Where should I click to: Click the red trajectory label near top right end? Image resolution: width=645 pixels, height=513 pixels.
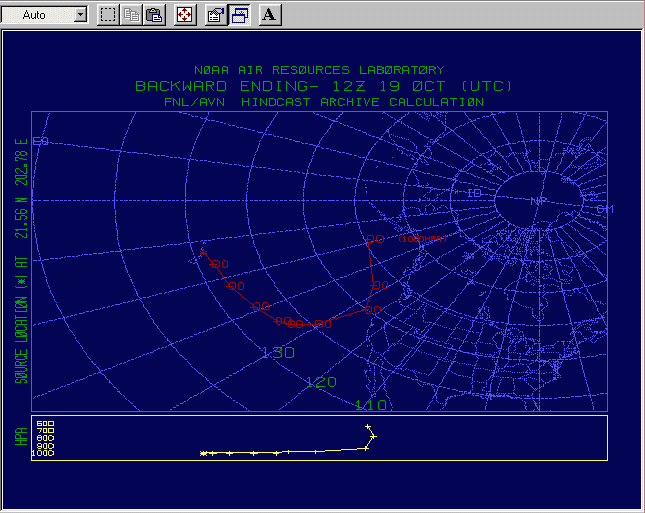[x=420, y=238]
